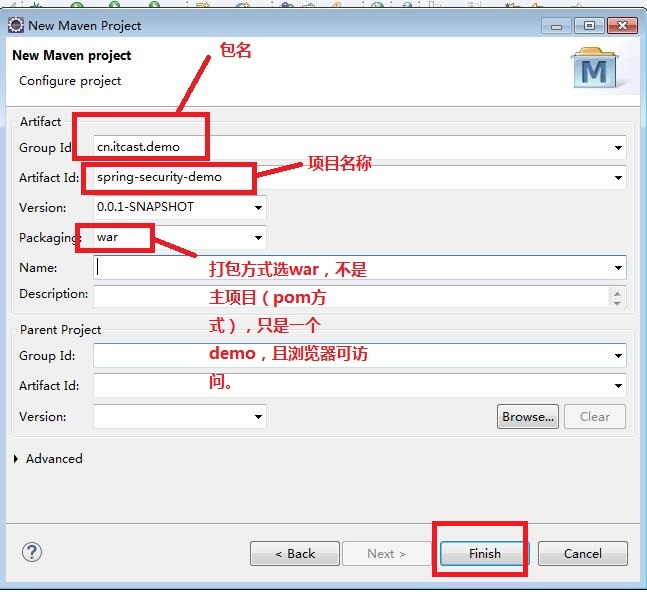The width and height of the screenshot is (647, 598).
Task: Click the Finish button
Action: coord(484,553)
